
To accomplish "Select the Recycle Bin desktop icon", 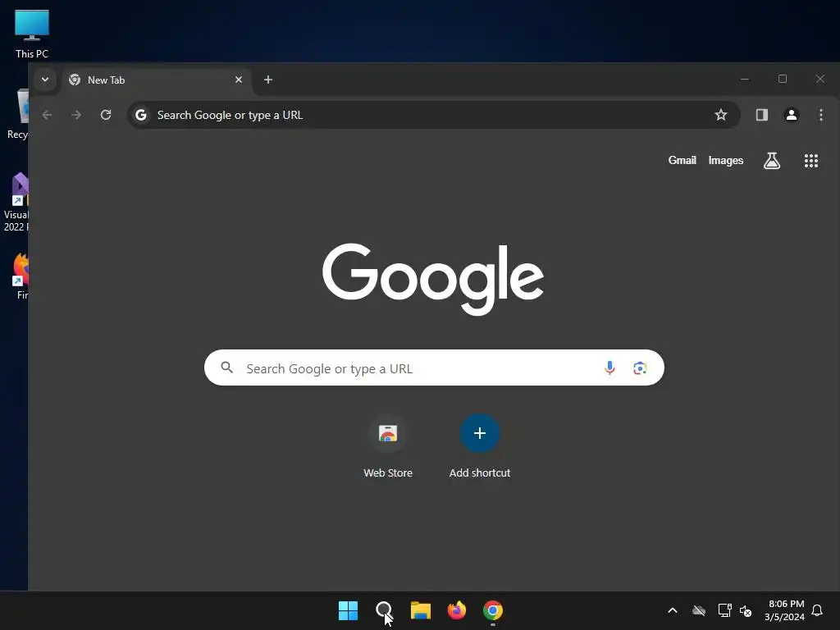I will [18, 115].
